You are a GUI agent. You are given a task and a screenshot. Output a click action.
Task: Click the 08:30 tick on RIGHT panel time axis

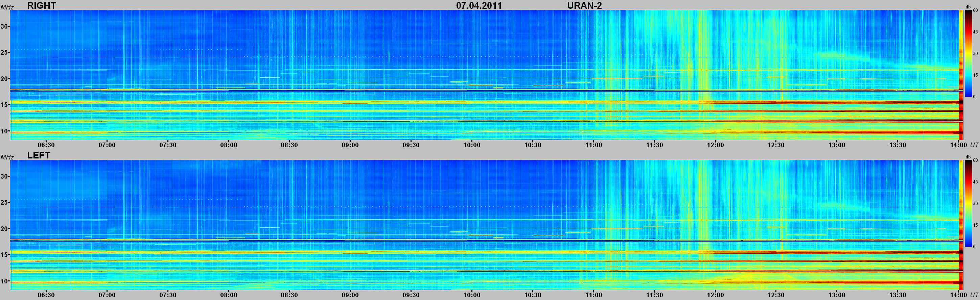pos(289,145)
